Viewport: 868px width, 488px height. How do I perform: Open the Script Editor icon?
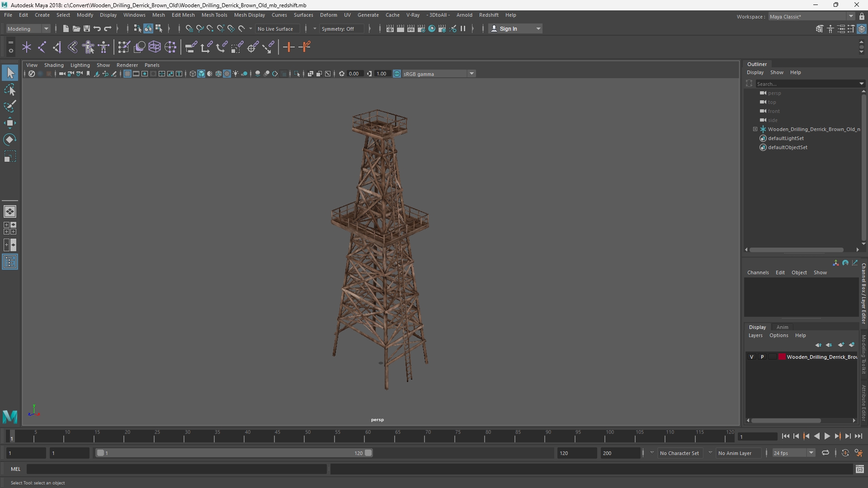[x=859, y=469]
